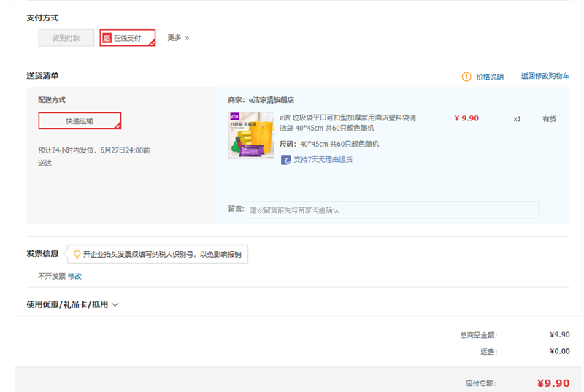Open 支持7天无理由退货 policy link

click(x=323, y=159)
